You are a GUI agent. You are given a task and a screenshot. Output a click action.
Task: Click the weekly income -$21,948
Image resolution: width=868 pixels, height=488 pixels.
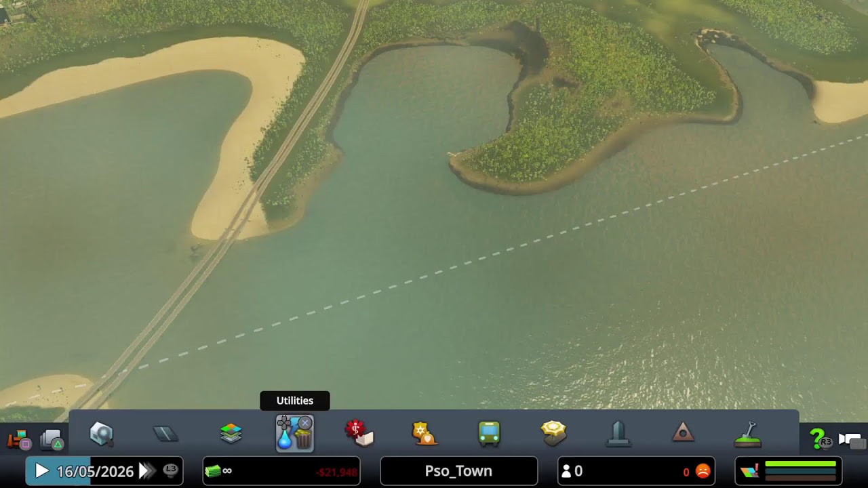click(336, 472)
